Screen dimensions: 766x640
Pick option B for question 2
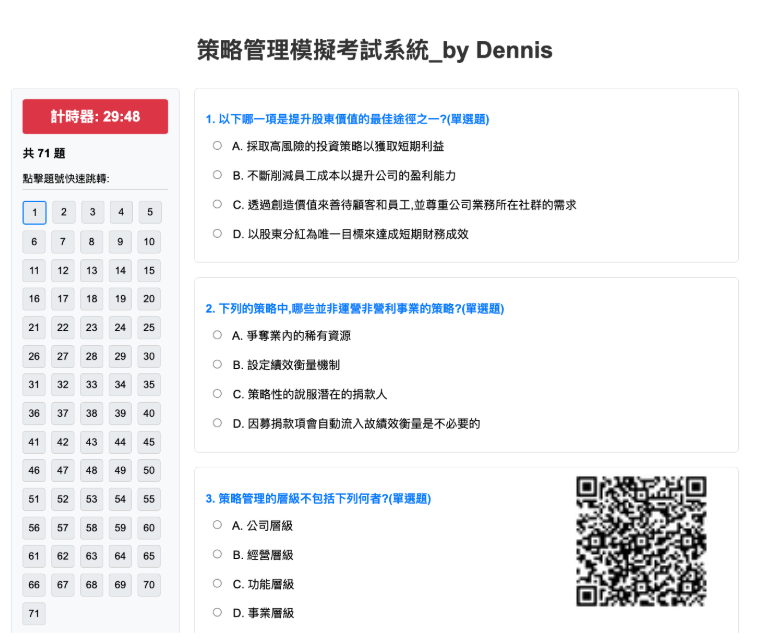point(217,364)
